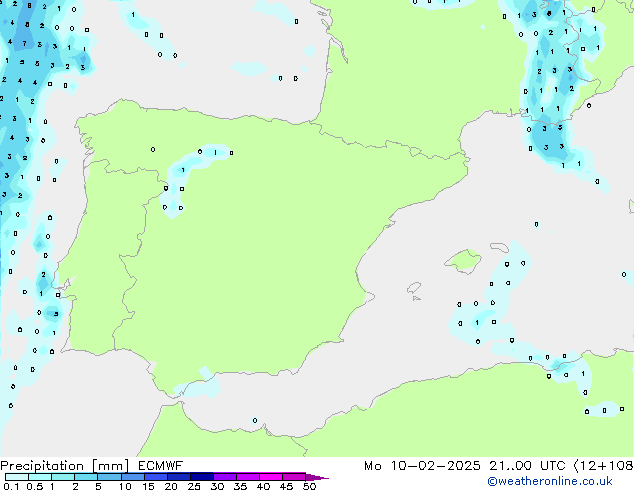This screenshot has height=490, width=634.
Task: Choose the 25–30 mm dark blue legend box
Action: point(201,477)
